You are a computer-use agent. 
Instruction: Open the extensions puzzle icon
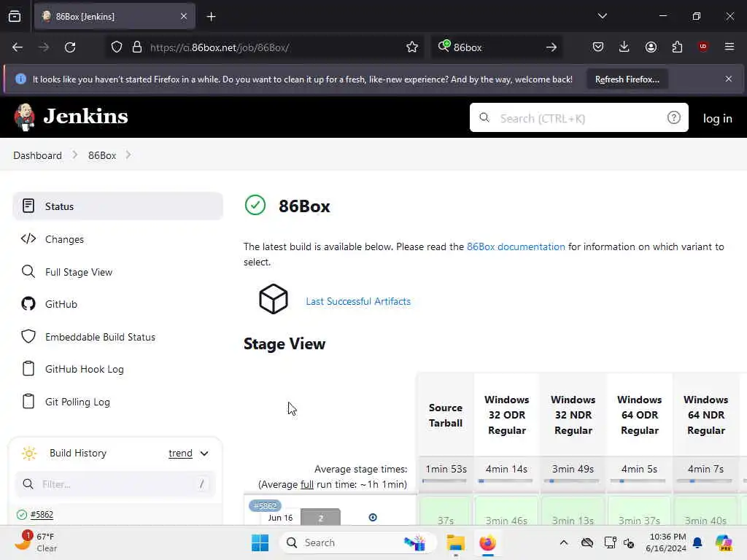[677, 47]
